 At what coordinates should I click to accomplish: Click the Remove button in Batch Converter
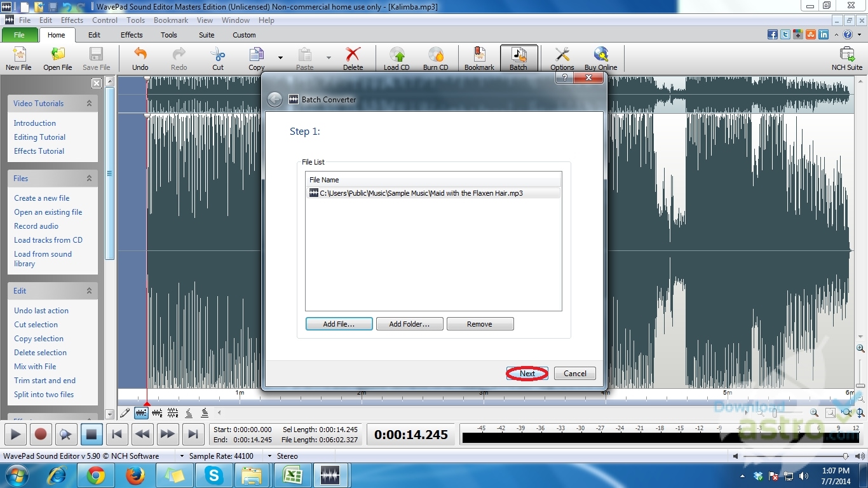[480, 324]
